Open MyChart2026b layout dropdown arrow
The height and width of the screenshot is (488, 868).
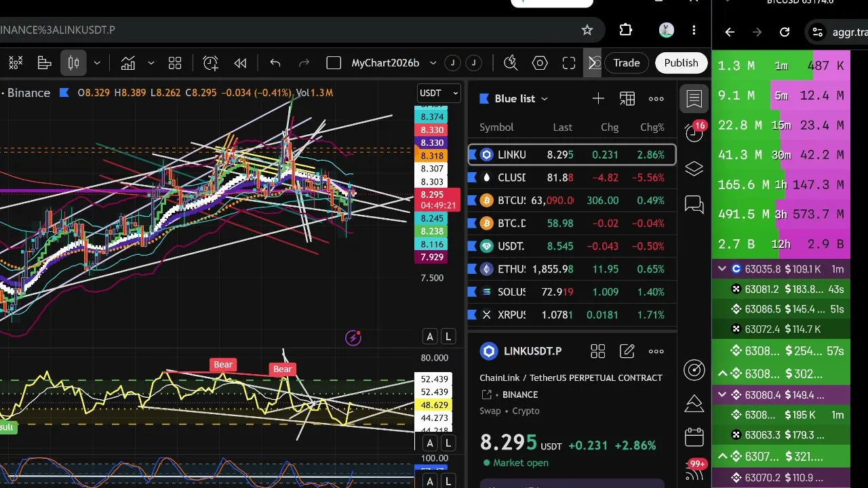[x=433, y=63]
